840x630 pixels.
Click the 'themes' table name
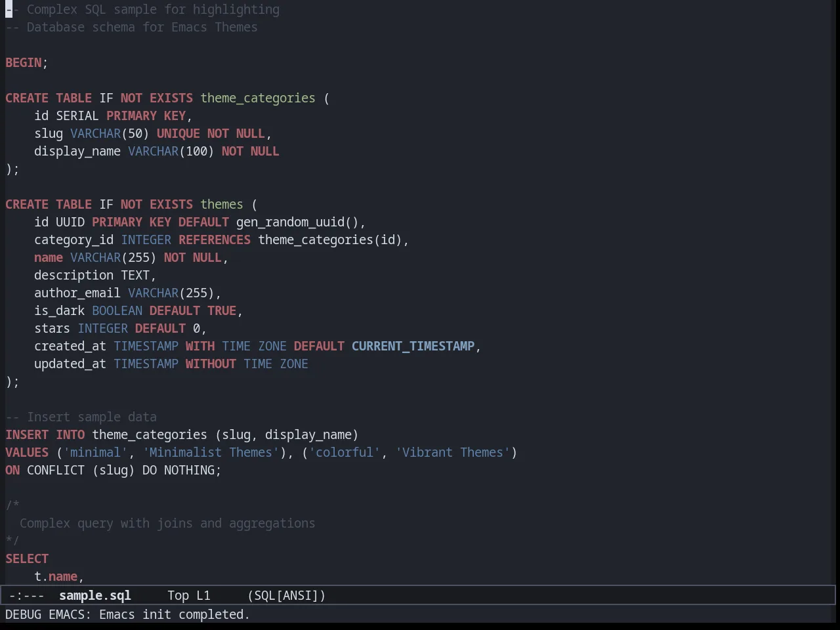[x=222, y=204]
